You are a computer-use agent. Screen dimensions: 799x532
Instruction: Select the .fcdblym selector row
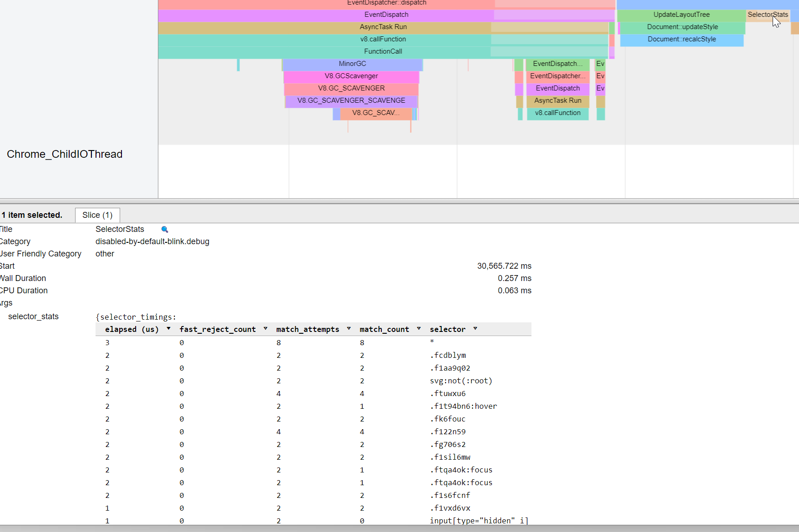pyautogui.click(x=448, y=355)
